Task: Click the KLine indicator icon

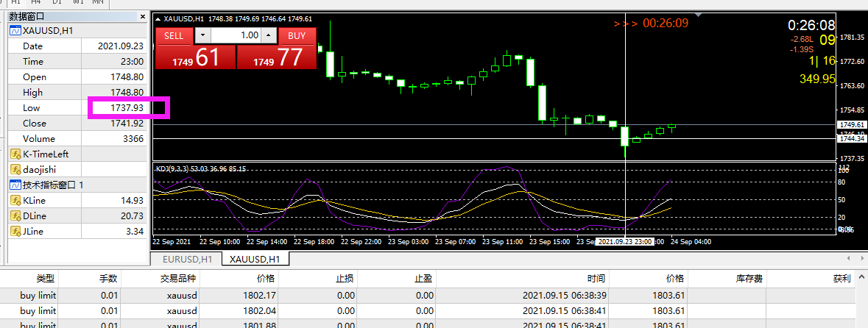Action: pyautogui.click(x=14, y=200)
